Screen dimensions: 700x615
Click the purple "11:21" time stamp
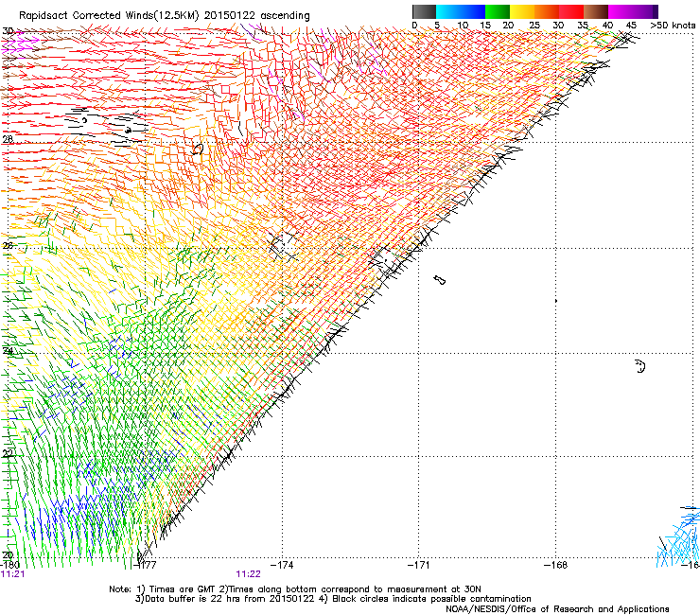[12, 574]
